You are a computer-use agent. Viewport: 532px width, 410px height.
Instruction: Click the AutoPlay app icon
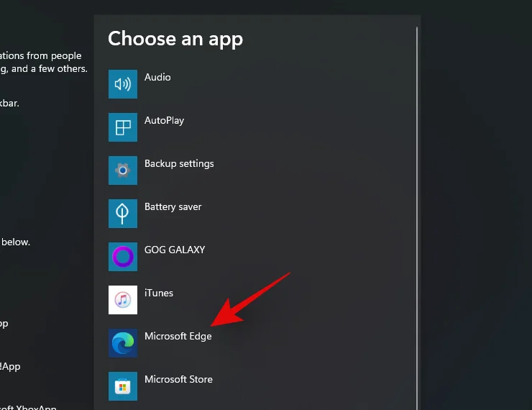click(123, 127)
